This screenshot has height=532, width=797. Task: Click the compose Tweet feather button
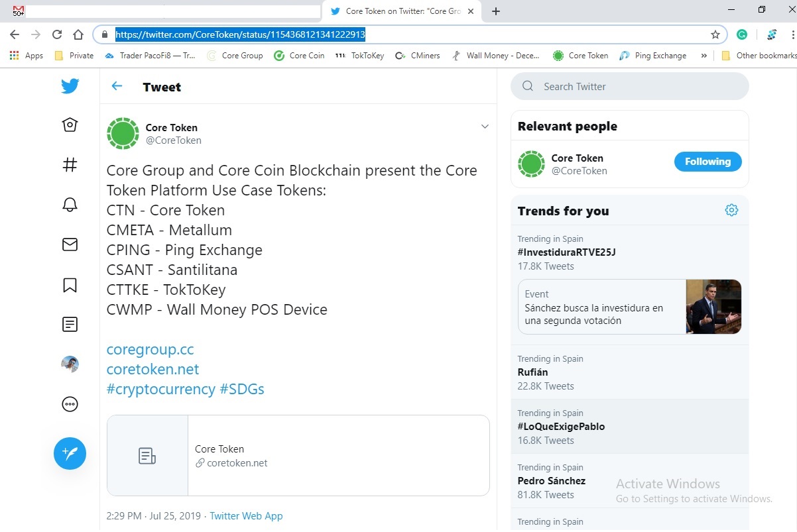70,454
